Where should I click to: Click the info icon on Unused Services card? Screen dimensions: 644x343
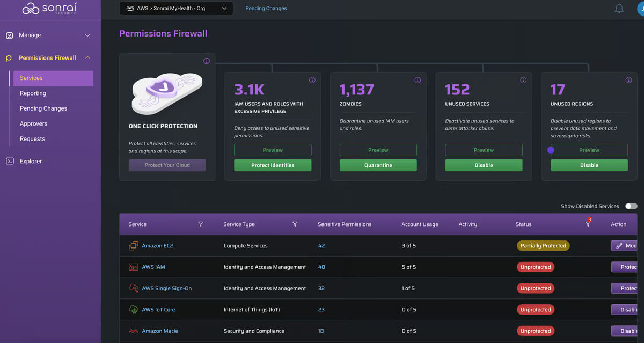tap(523, 80)
